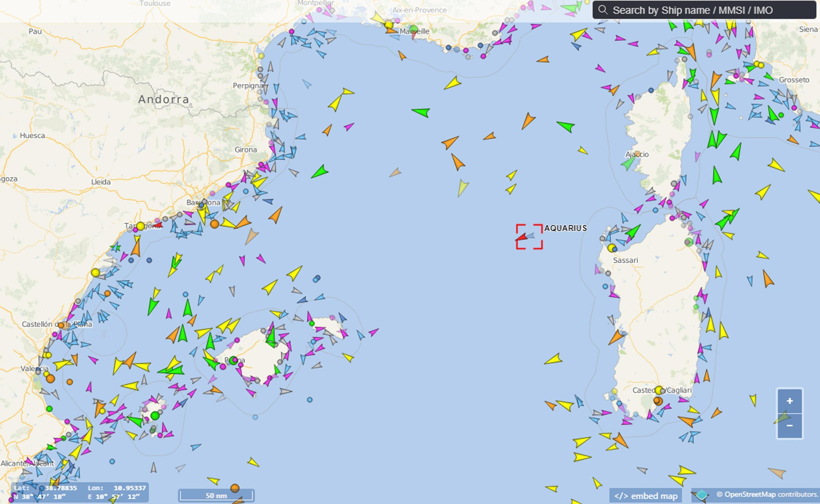Click the Ajaccio city label
Viewport: 820px width, 504px height.
click(x=637, y=154)
